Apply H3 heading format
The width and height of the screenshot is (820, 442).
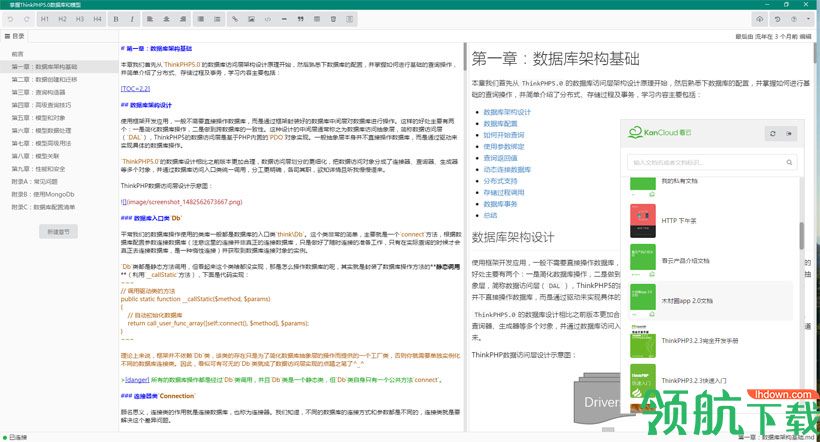click(x=79, y=19)
